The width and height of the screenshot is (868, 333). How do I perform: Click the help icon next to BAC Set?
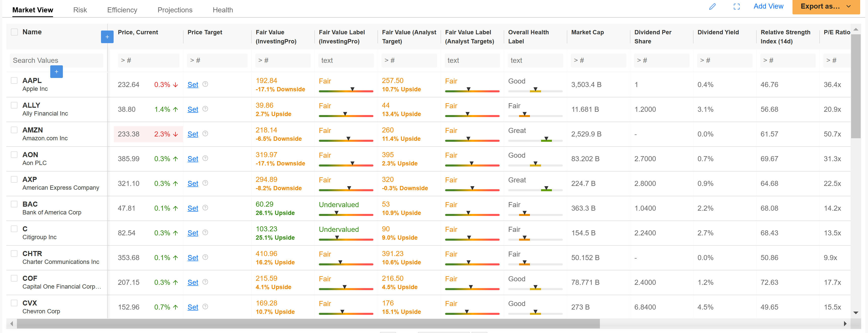point(205,208)
